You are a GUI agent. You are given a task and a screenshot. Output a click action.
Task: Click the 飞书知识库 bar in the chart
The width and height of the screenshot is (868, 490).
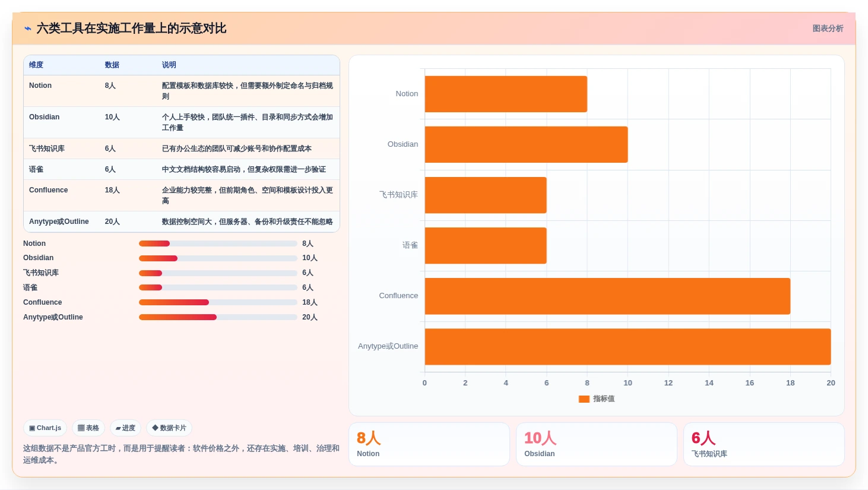click(x=486, y=195)
